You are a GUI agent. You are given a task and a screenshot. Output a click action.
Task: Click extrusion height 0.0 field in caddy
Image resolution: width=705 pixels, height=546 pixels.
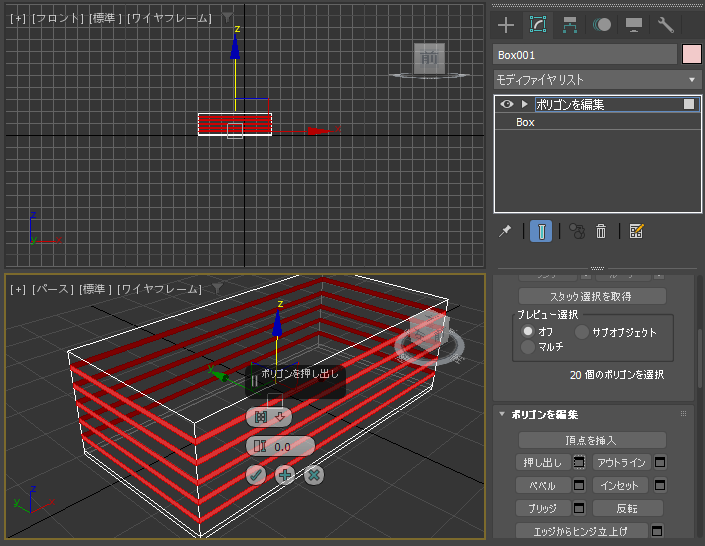click(280, 447)
